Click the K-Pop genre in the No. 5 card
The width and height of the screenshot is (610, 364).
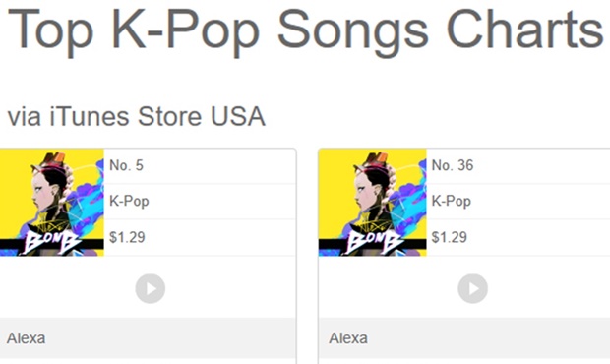(x=129, y=202)
